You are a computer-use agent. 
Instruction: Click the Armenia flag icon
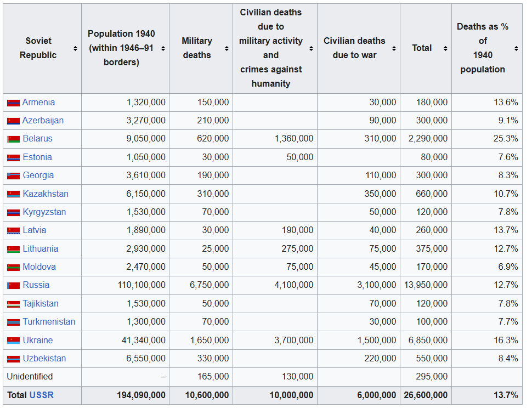13,103
